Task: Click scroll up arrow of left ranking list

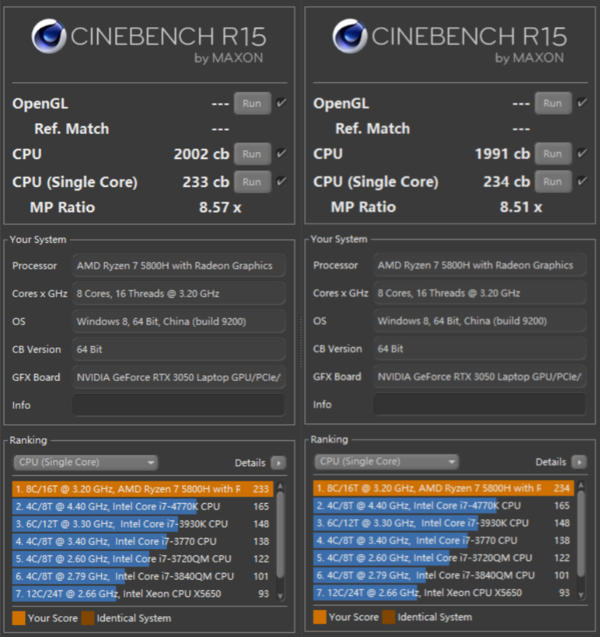Action: pyautogui.click(x=280, y=486)
